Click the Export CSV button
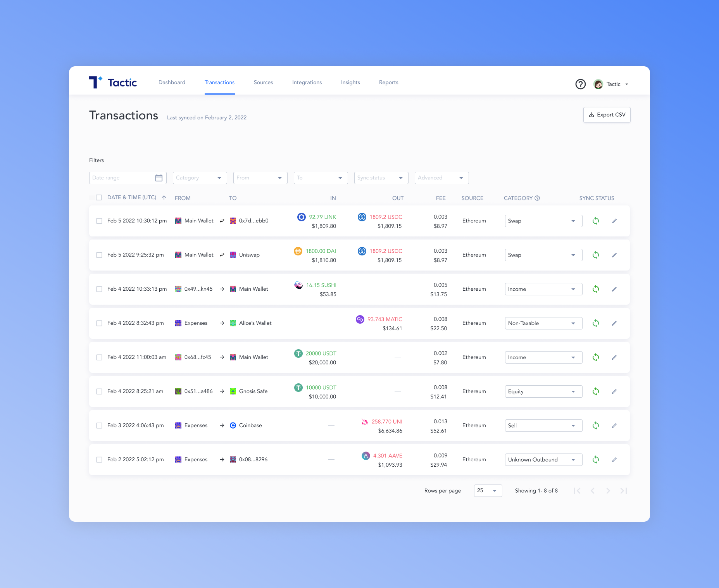 (607, 115)
